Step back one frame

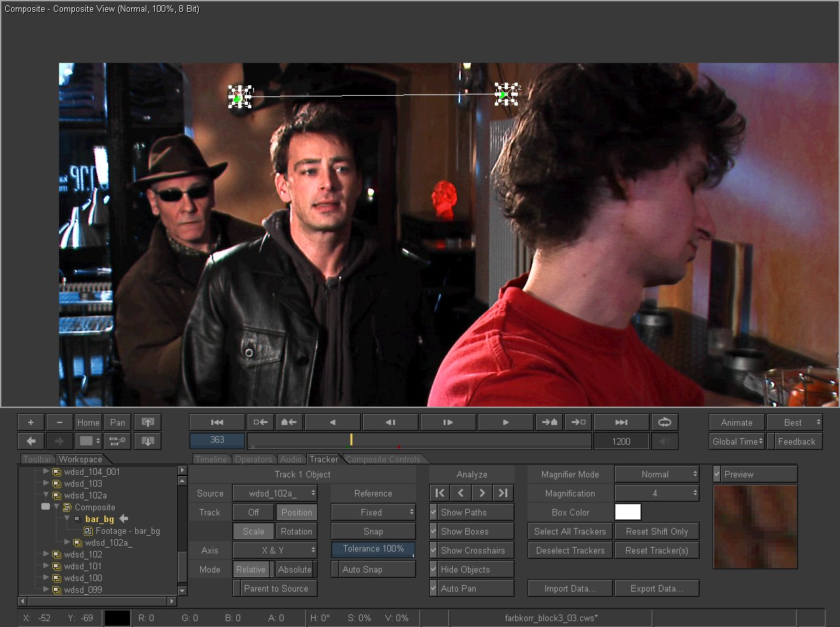tap(390, 422)
